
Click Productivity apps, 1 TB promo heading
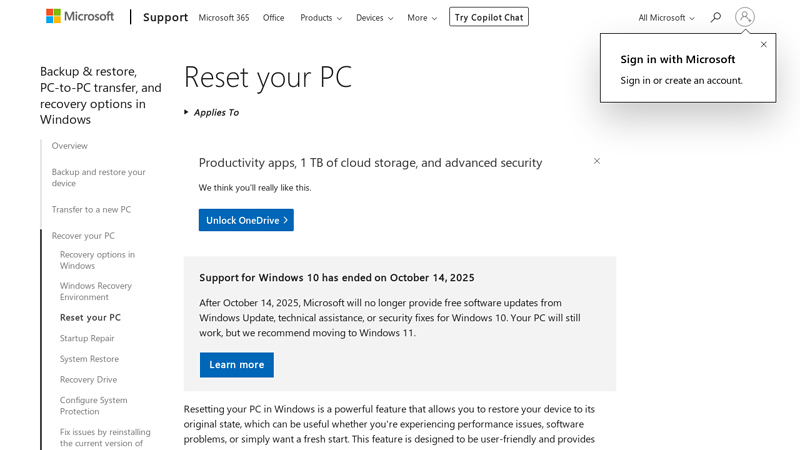(370, 163)
